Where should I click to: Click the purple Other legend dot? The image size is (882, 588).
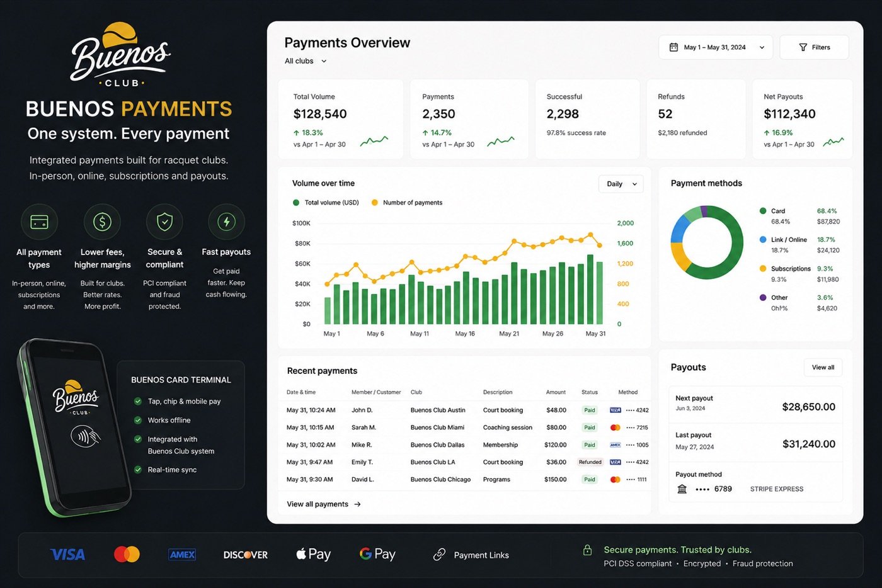[x=763, y=298]
